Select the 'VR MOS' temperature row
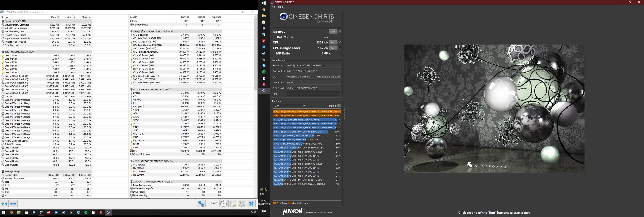Image resolution: width=644 pixels, height=217 pixels. 176,100
